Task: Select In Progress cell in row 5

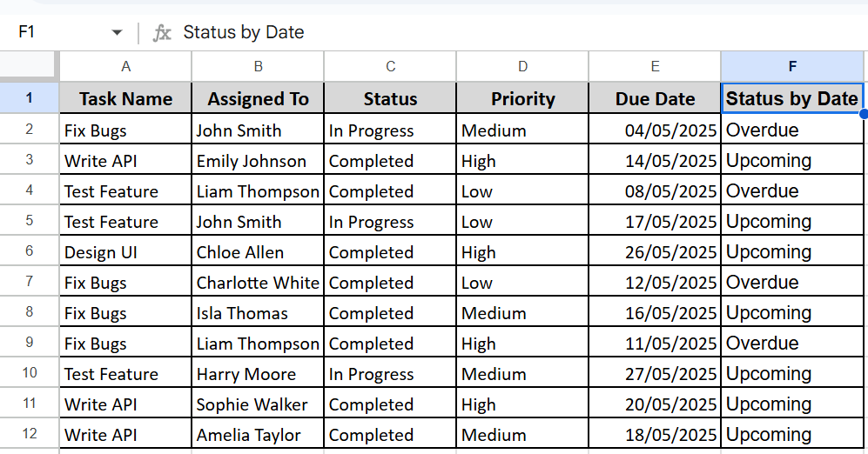Action: tap(390, 221)
